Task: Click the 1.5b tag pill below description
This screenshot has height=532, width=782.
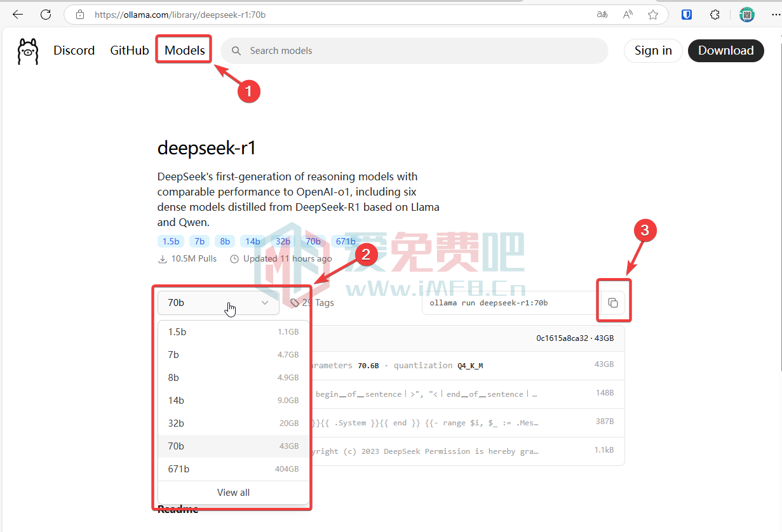Action: [x=171, y=241]
